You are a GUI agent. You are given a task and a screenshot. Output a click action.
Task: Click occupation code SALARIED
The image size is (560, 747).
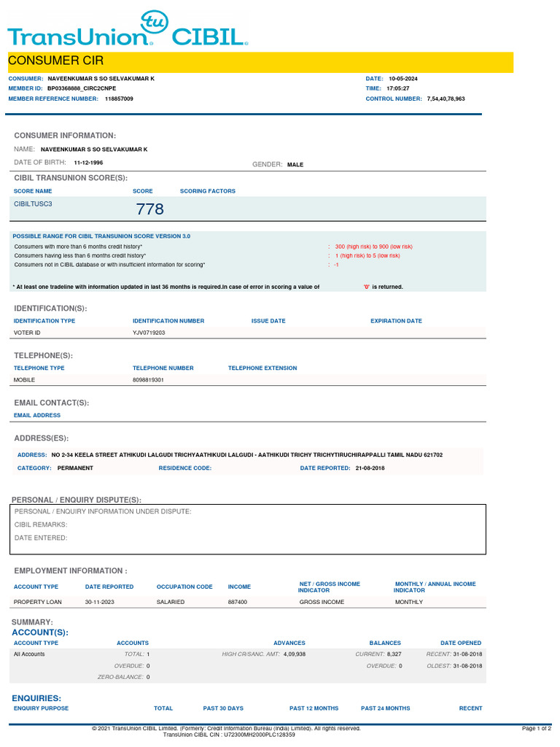pyautogui.click(x=171, y=602)
